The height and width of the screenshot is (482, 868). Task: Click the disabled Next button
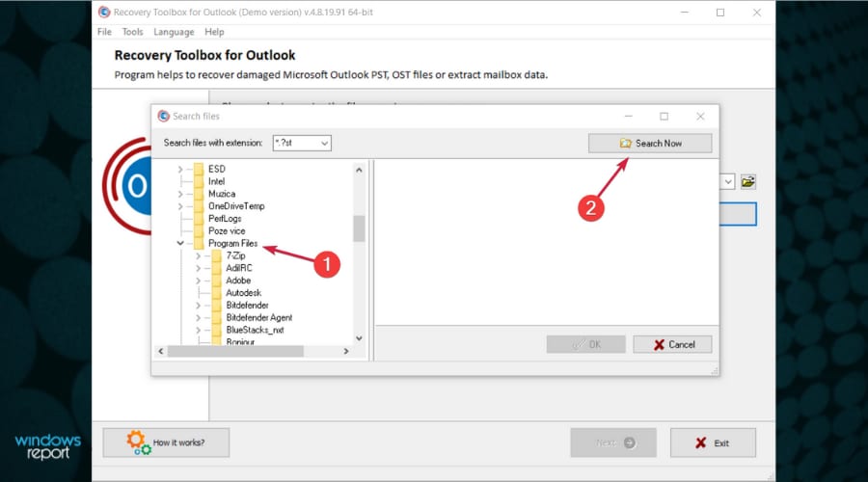point(613,442)
